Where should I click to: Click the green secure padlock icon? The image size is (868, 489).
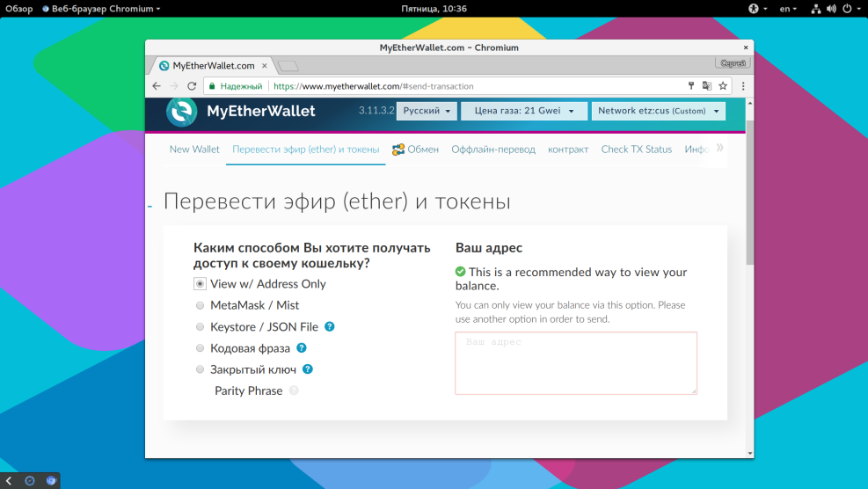[212, 86]
